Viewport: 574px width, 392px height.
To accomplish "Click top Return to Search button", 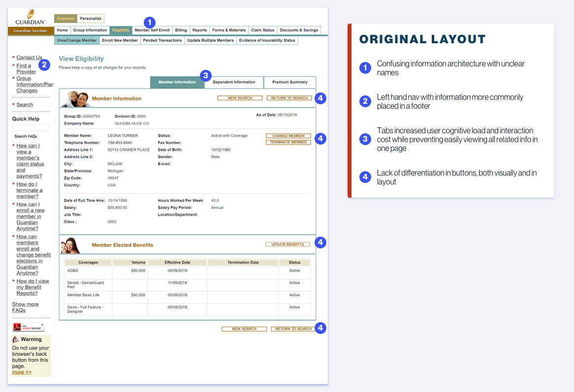I will tap(289, 98).
